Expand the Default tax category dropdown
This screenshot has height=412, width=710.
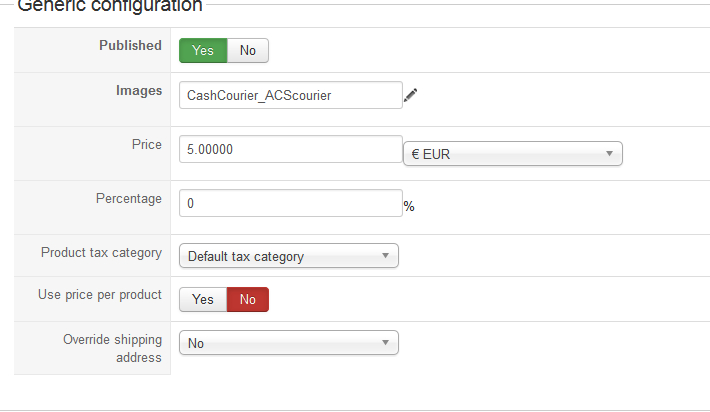point(289,256)
